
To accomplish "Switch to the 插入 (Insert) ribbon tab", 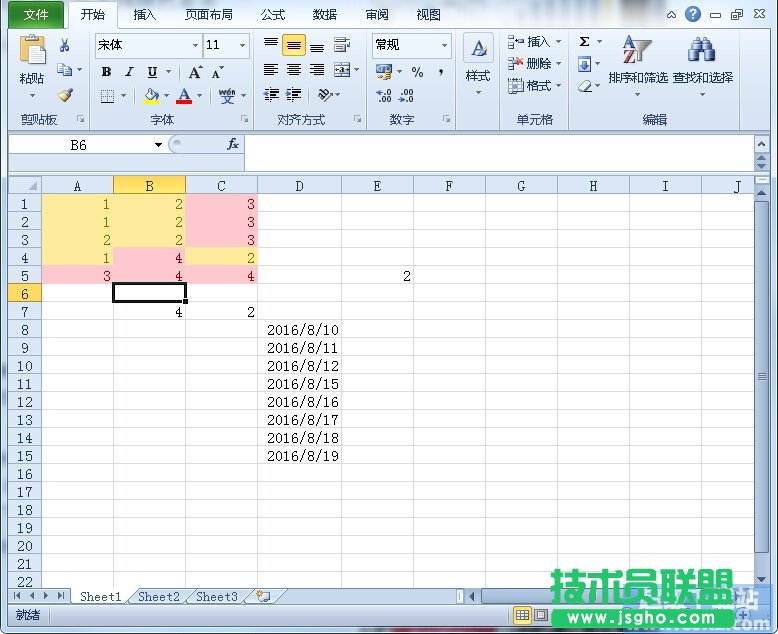I will [x=145, y=15].
